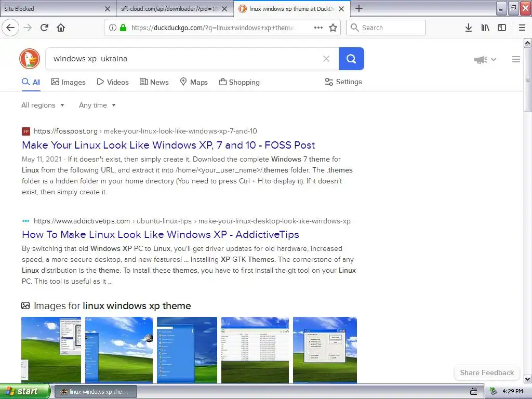Click the green secure connection padlock
The width and height of the screenshot is (532, 399).
[123, 28]
